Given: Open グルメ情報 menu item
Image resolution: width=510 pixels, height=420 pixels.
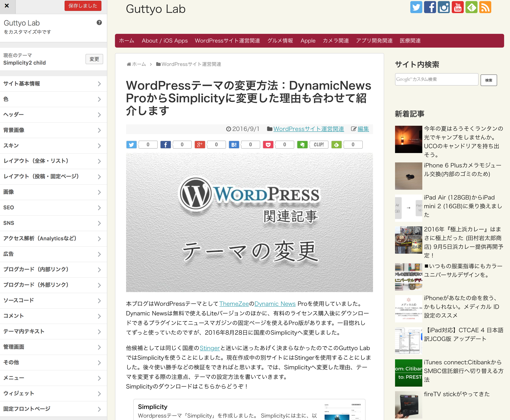Looking at the screenshot, I should coord(280,41).
